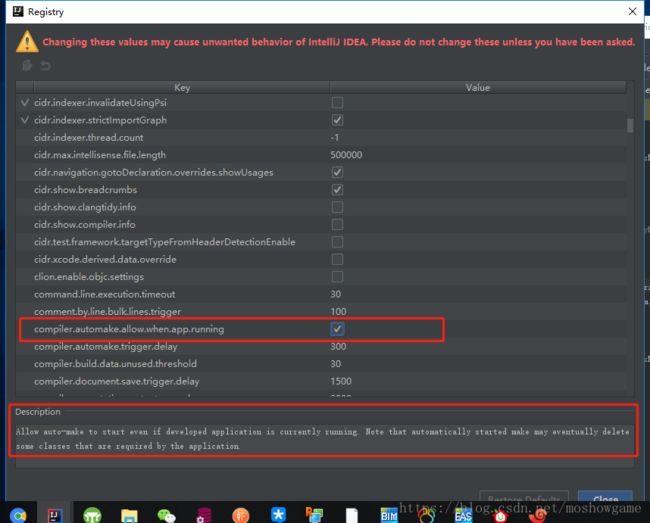This screenshot has width=650, height=523.
Task: Click the registry table scrollbar thumb
Action: (x=630, y=125)
